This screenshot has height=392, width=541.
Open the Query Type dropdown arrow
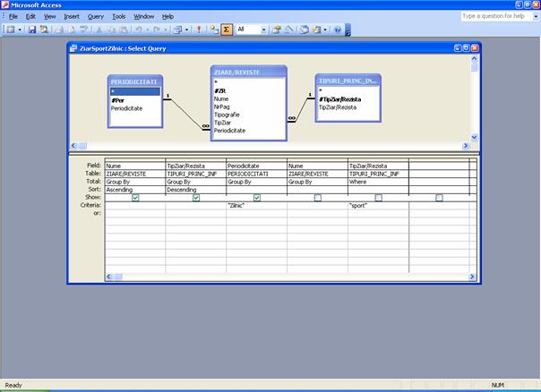point(186,30)
